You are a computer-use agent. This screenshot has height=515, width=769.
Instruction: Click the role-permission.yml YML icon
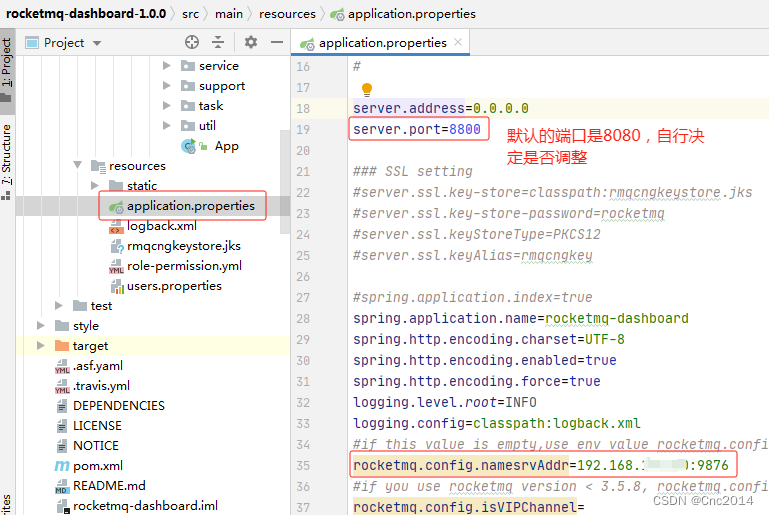click(116, 266)
